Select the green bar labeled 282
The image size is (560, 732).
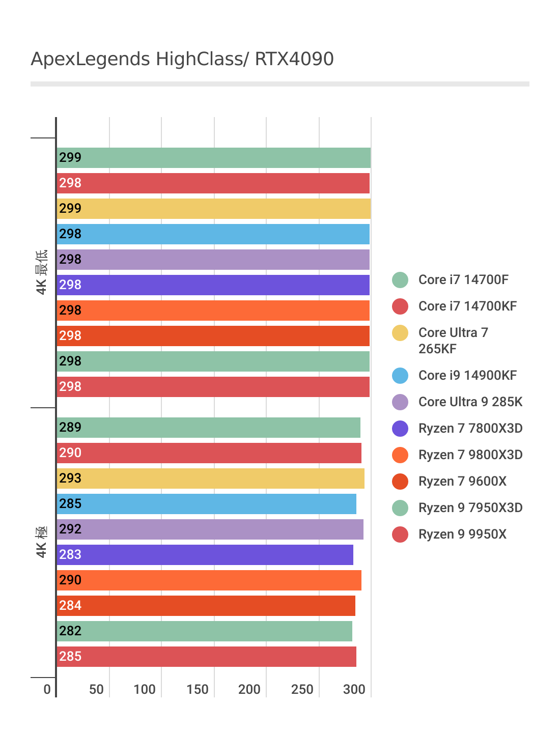204,631
